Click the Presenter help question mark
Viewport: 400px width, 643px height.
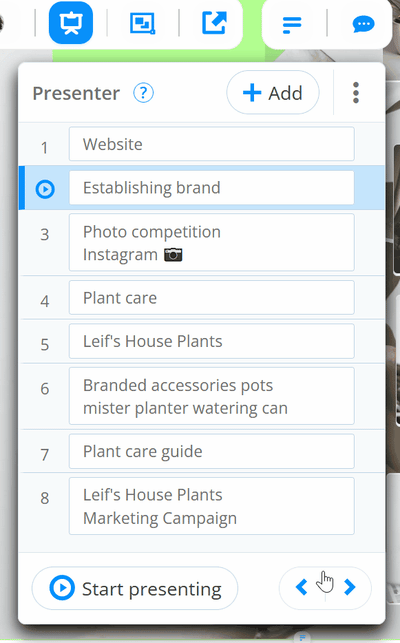pyautogui.click(x=143, y=93)
